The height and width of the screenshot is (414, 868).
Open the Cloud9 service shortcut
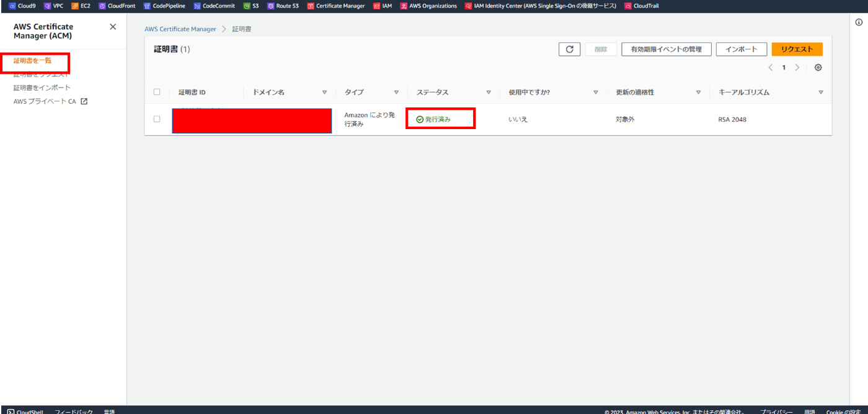pos(22,6)
